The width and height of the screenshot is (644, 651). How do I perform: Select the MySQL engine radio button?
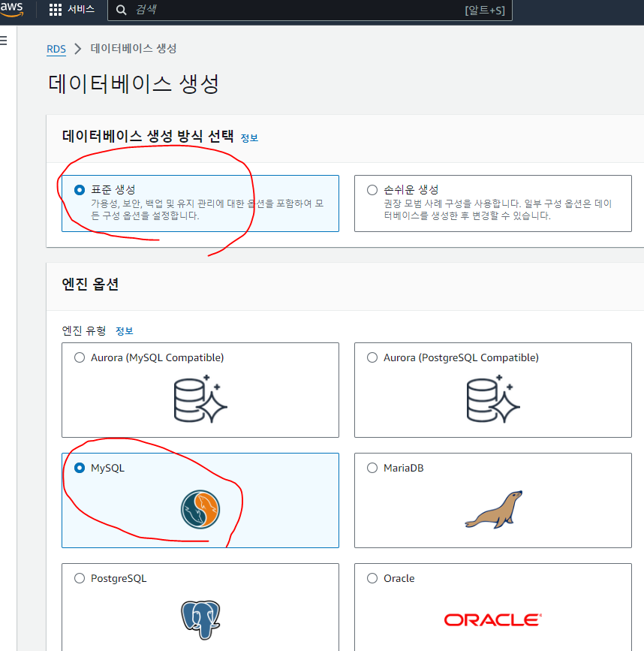(80, 468)
